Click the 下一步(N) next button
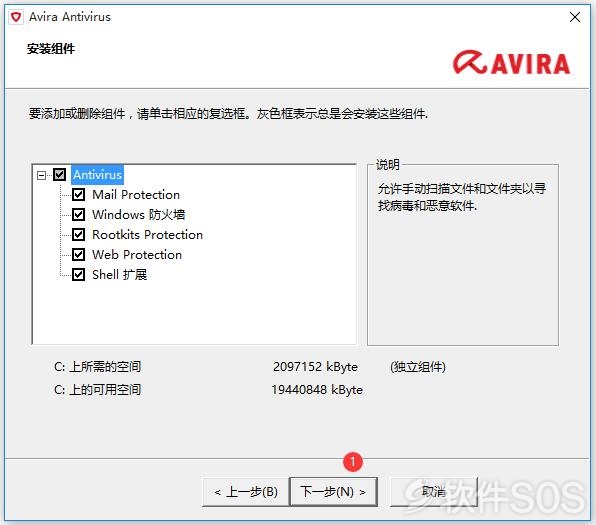 coord(333,492)
